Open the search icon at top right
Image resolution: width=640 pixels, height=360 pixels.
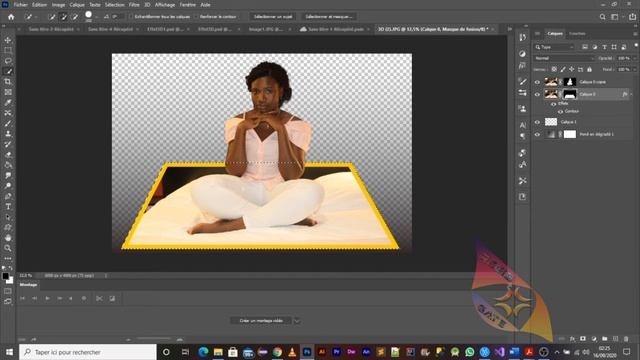(602, 17)
